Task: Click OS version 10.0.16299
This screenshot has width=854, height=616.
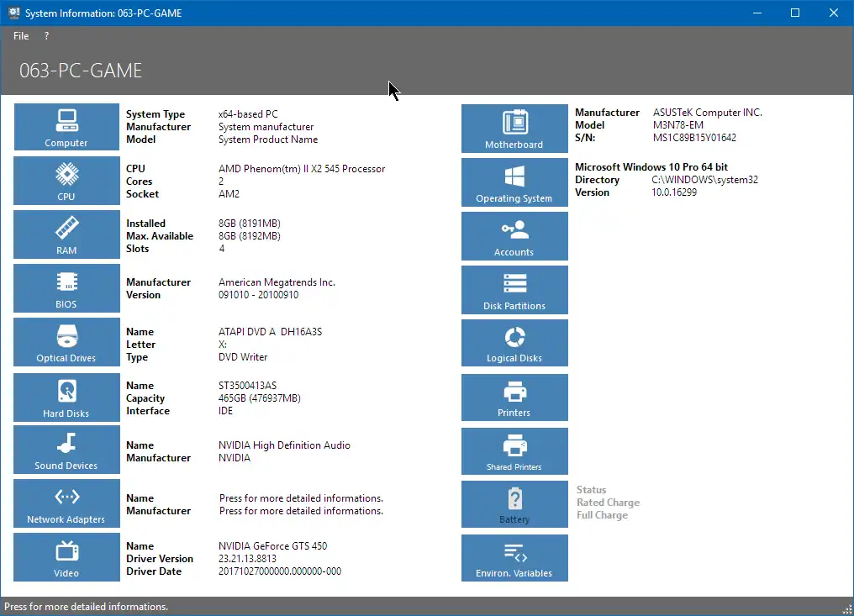Action: (674, 192)
